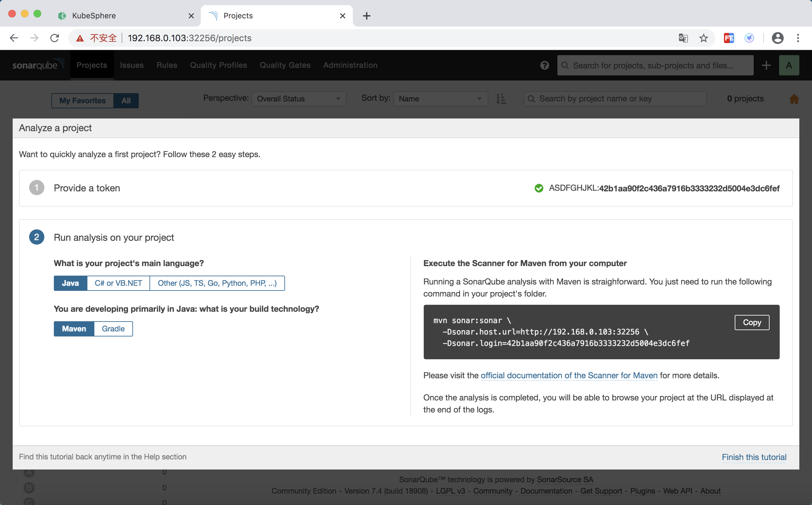
Task: Click the orange home icon
Action: point(794,99)
